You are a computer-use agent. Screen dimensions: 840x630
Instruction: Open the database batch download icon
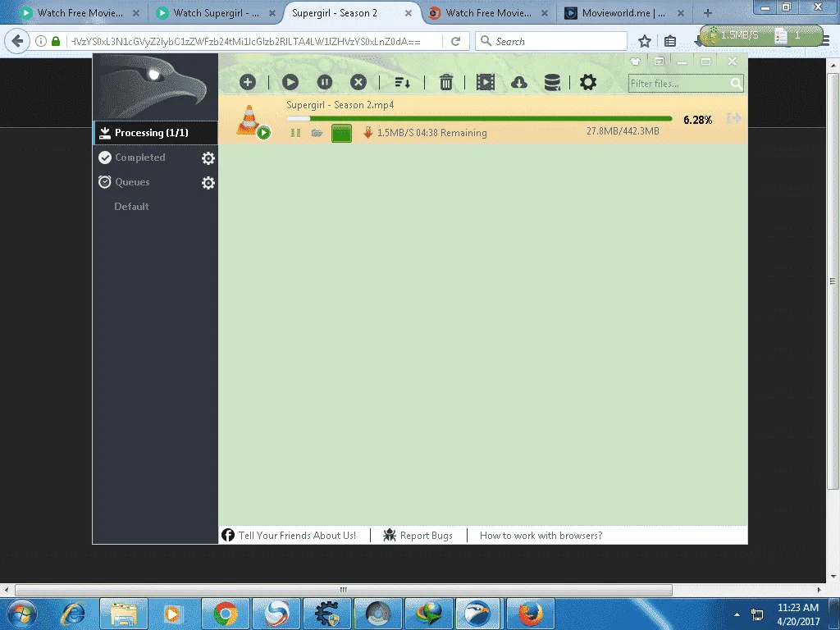tap(552, 83)
